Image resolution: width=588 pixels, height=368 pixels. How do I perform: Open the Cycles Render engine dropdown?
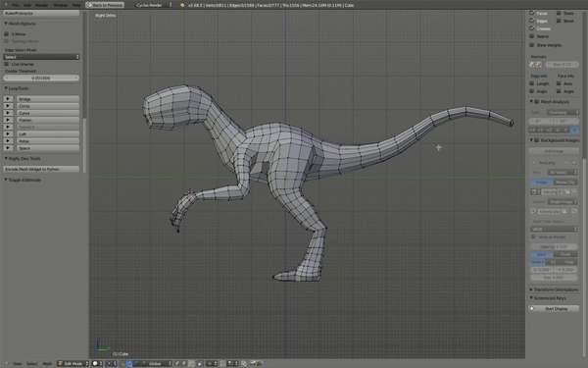(x=154, y=5)
